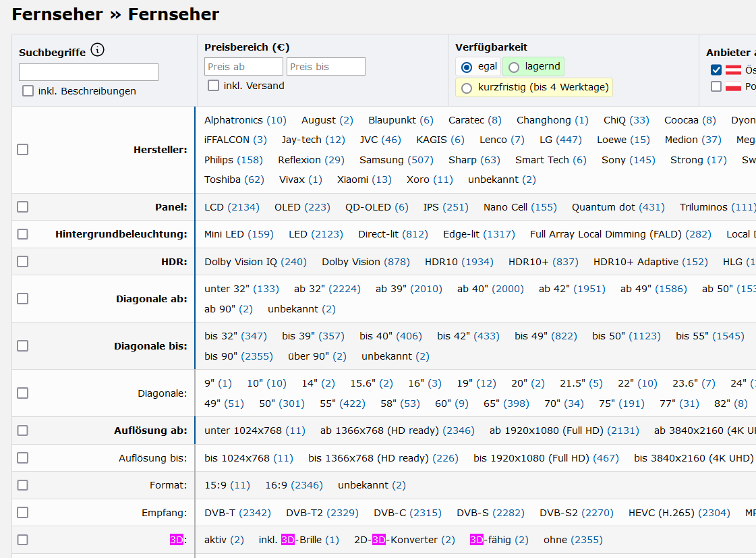Select bis 1366x768 (HD ready) resolution
Screen dimensions: 756x558
click(383, 457)
